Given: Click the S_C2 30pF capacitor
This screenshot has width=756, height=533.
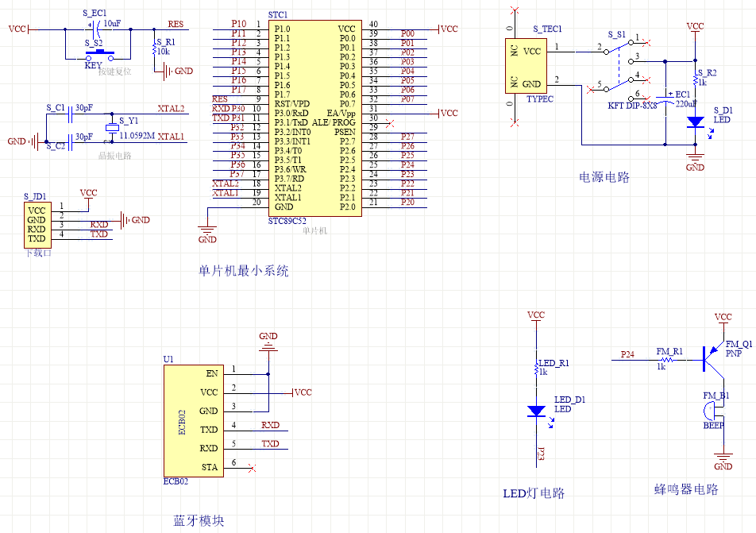Looking at the screenshot, I should coord(71,142).
